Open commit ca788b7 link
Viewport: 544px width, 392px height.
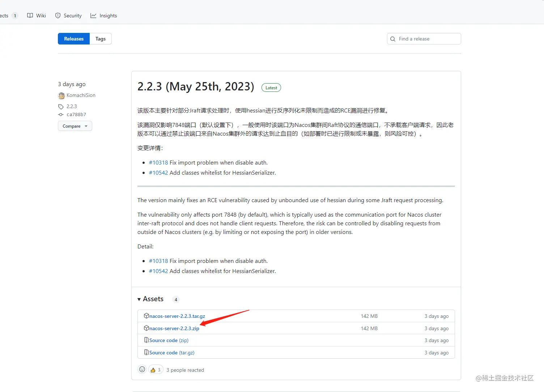tap(76, 114)
